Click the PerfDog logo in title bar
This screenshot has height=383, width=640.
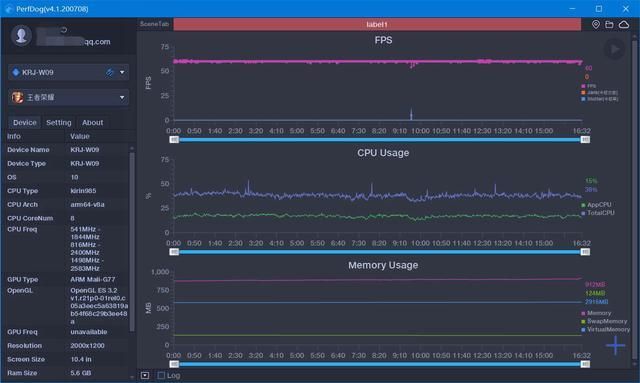(x=9, y=9)
